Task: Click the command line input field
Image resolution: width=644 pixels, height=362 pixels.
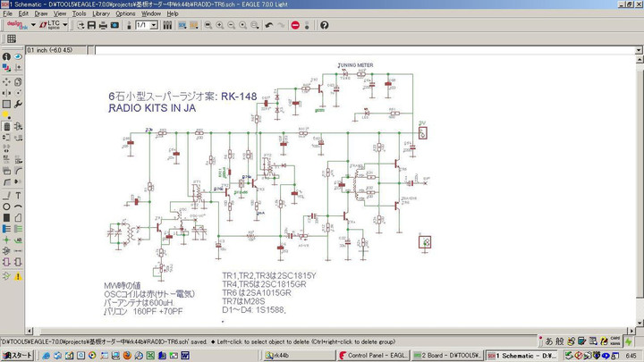Action: (358, 49)
